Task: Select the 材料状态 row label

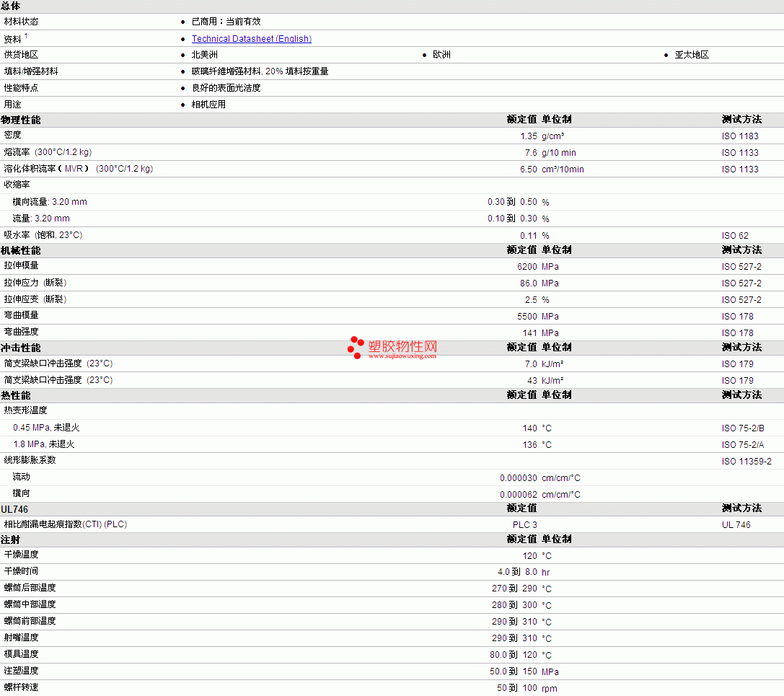Action: pos(21,22)
